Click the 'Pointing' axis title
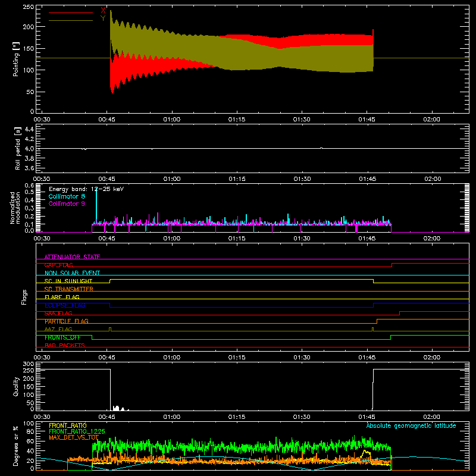The height and width of the screenshot is (476, 476). coord(16,59)
